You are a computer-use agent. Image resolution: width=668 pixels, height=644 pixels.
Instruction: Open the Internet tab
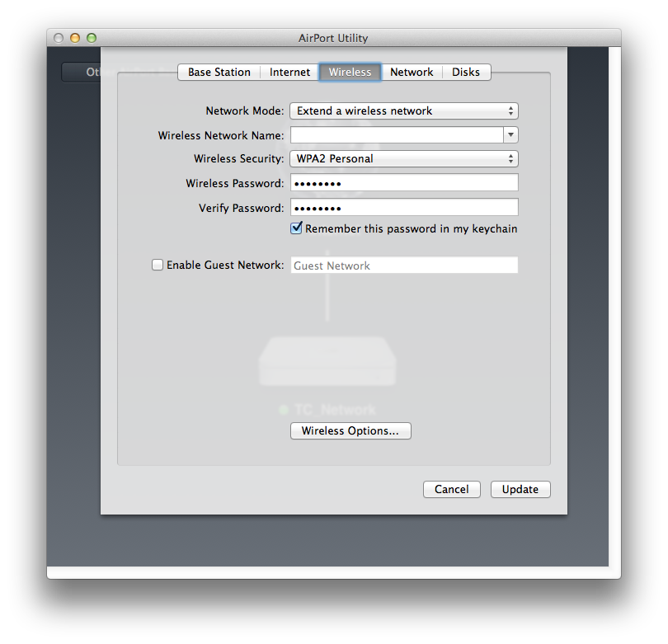click(289, 72)
